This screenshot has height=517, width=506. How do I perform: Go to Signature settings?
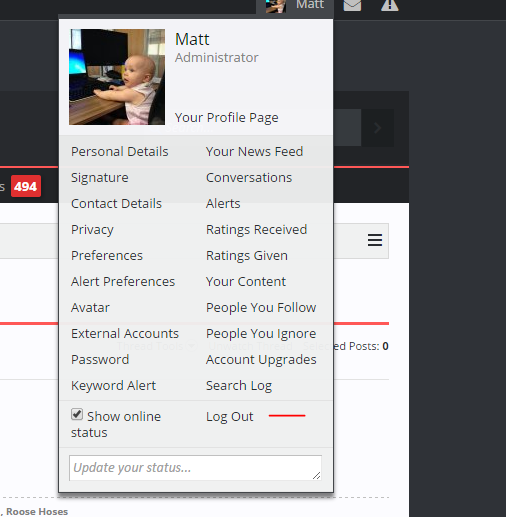pyautogui.click(x=100, y=178)
